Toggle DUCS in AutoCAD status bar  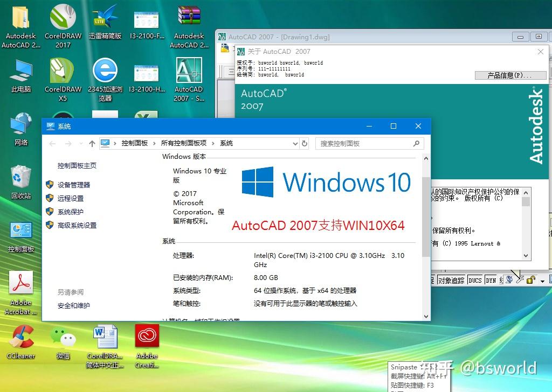(474, 279)
